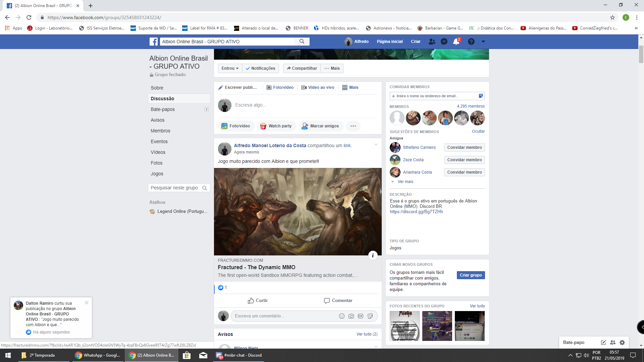The image size is (644, 362).
Task: Open Alfredo profile link in top bar
Action: coord(357,42)
